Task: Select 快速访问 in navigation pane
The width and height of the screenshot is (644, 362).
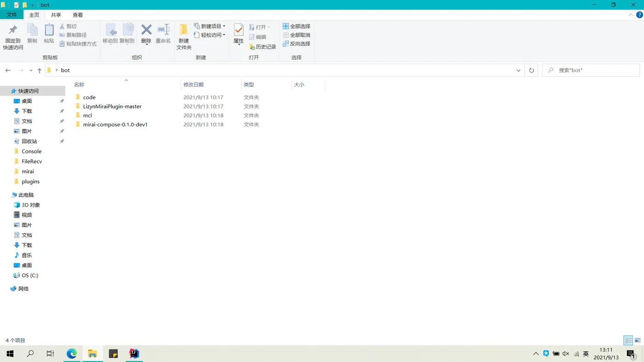Action: pos(29,91)
